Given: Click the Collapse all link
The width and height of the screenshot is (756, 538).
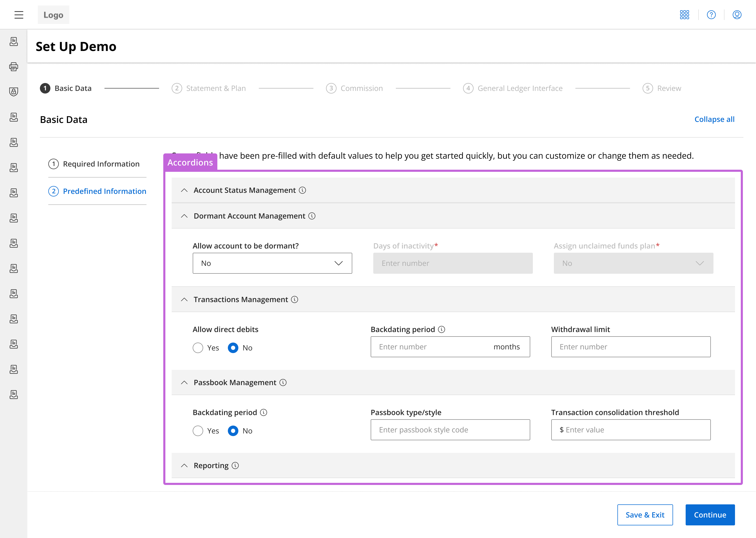Looking at the screenshot, I should 714,119.
